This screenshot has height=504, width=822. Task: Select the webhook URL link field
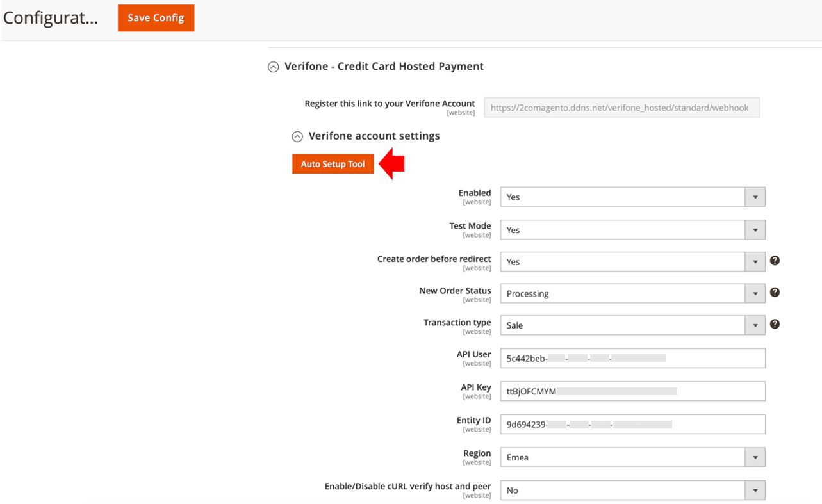point(621,108)
